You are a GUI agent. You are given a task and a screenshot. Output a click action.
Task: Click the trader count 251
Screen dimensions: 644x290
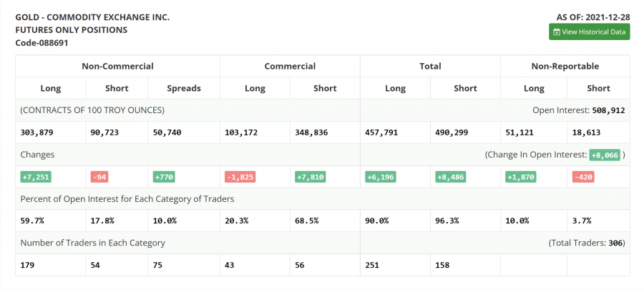point(372,265)
